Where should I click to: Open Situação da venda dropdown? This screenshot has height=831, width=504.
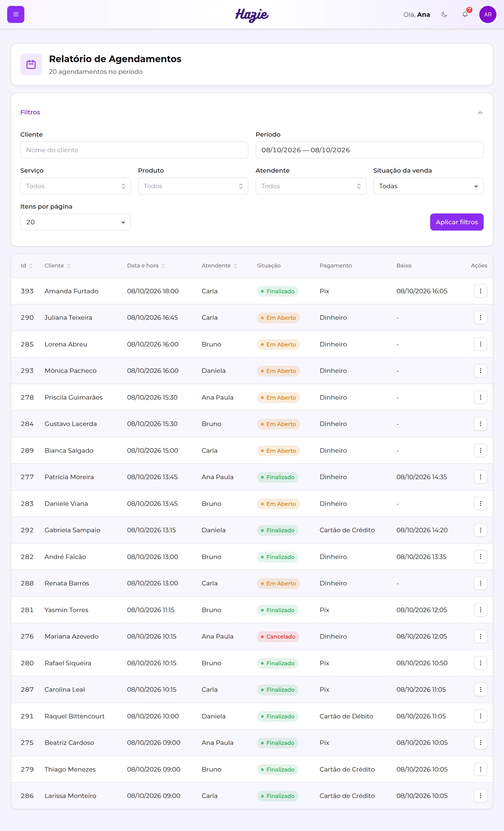[x=428, y=186]
